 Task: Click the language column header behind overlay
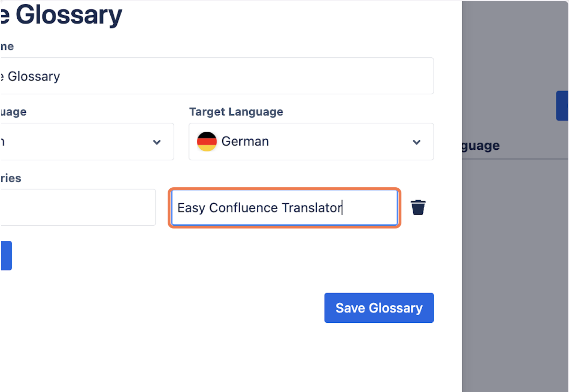tap(481, 146)
